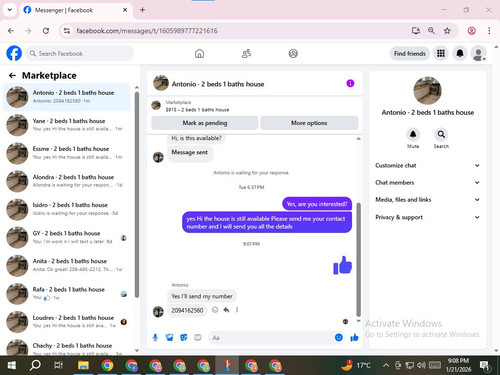The width and height of the screenshot is (500, 375).
Task: Expand Chat members section
Action: [x=427, y=183]
